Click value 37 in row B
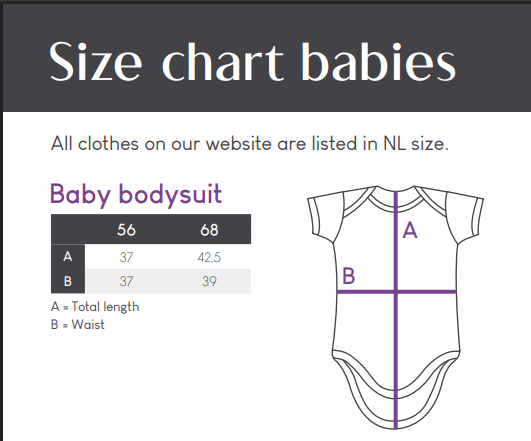 pyautogui.click(x=126, y=281)
